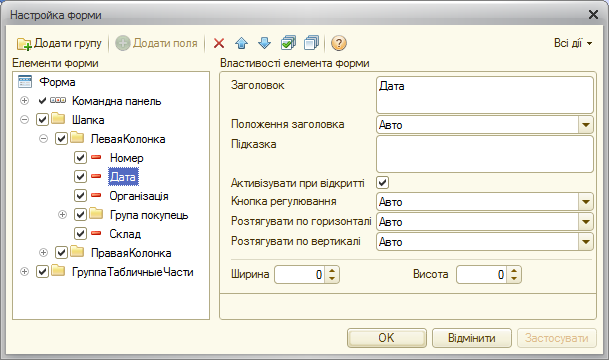The width and height of the screenshot is (609, 360).
Task: Click the greyed 'Додати поля' button
Action: point(157,43)
